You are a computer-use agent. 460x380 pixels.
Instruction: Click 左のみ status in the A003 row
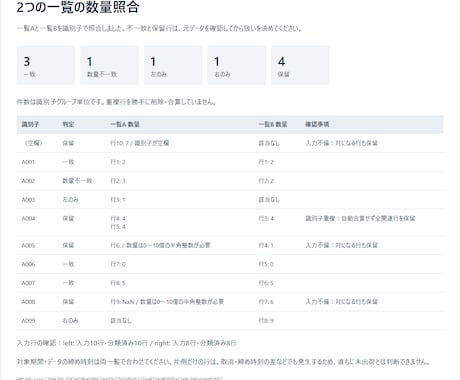[70, 200]
